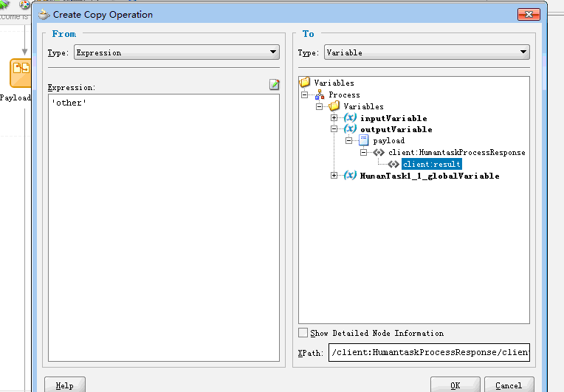The width and height of the screenshot is (564, 392).
Task: Click inside the Expression text area
Action: click(164, 227)
